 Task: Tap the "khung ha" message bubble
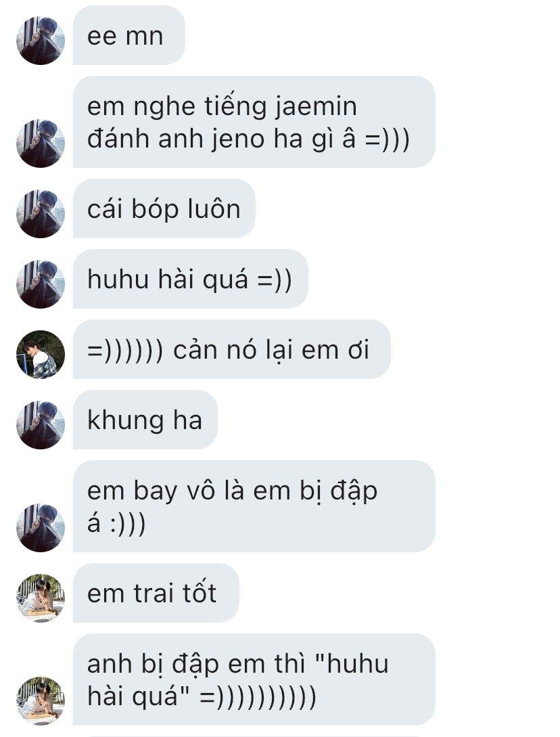coord(145,420)
